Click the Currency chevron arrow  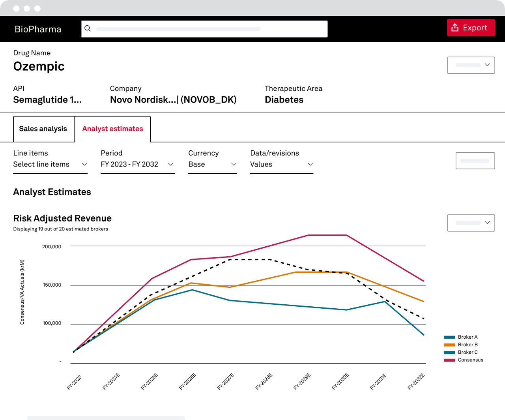coord(234,164)
